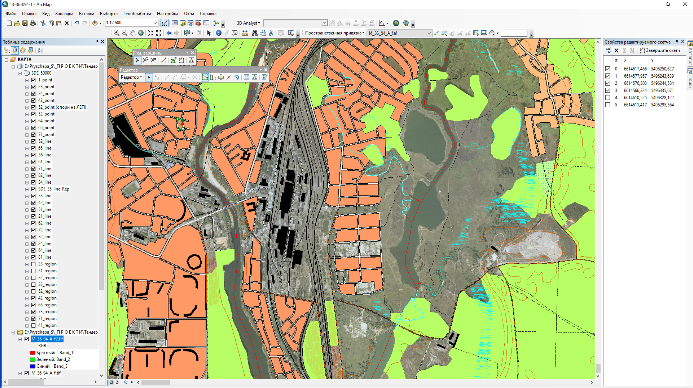Select the Edit tool on Editor toolbar
693x388 pixels.
point(149,77)
